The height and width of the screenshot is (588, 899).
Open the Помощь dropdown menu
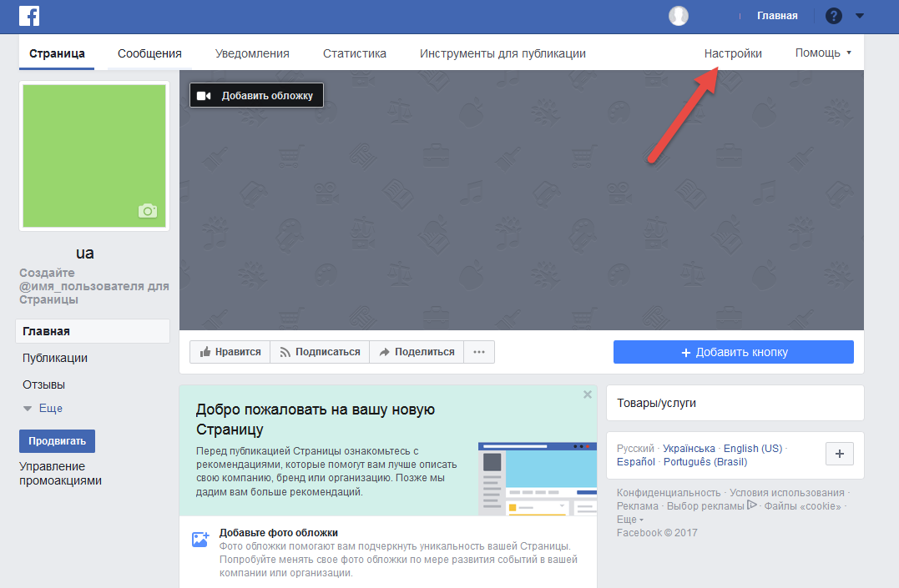(x=823, y=53)
